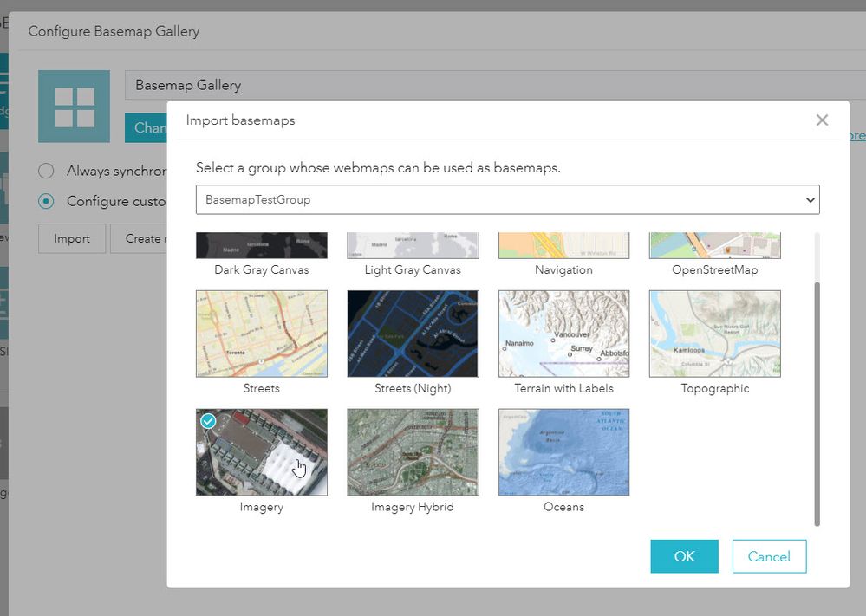Click the Oceans label text
The image size is (866, 616).
[x=563, y=507]
